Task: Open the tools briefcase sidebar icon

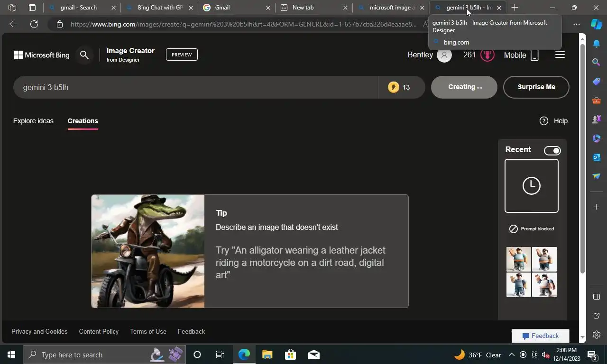Action: 597,100
